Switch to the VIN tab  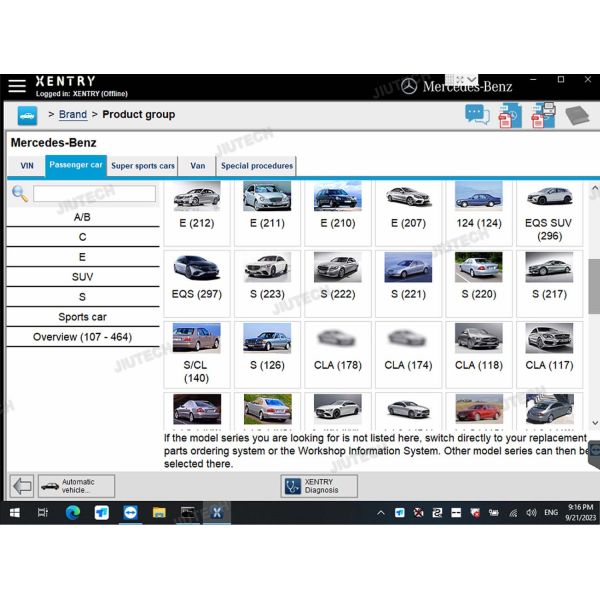pyautogui.click(x=27, y=166)
